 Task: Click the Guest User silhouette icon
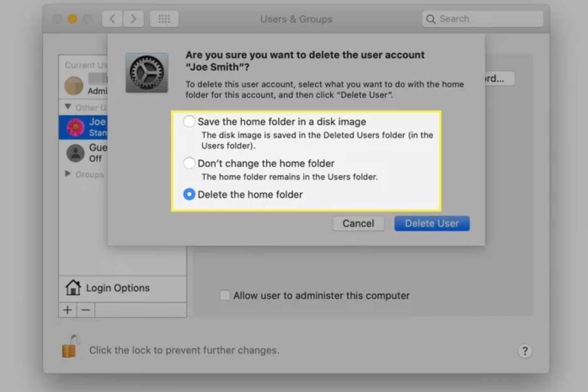tap(76, 153)
